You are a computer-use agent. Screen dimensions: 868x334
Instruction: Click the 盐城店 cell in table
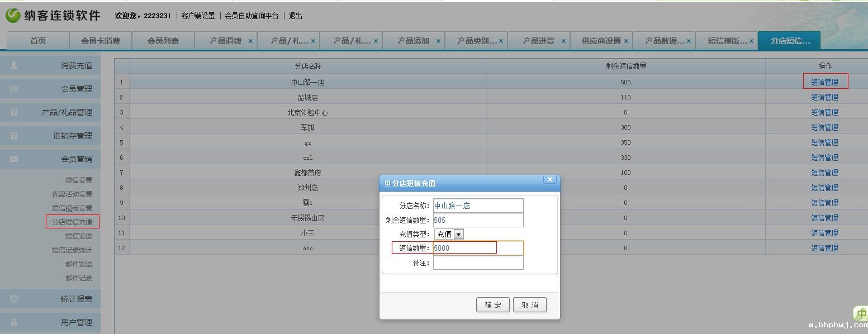point(308,97)
